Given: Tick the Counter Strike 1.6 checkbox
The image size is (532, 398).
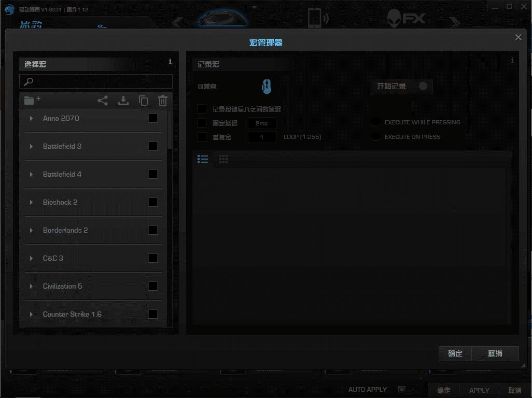Looking at the screenshot, I should click(x=153, y=314).
